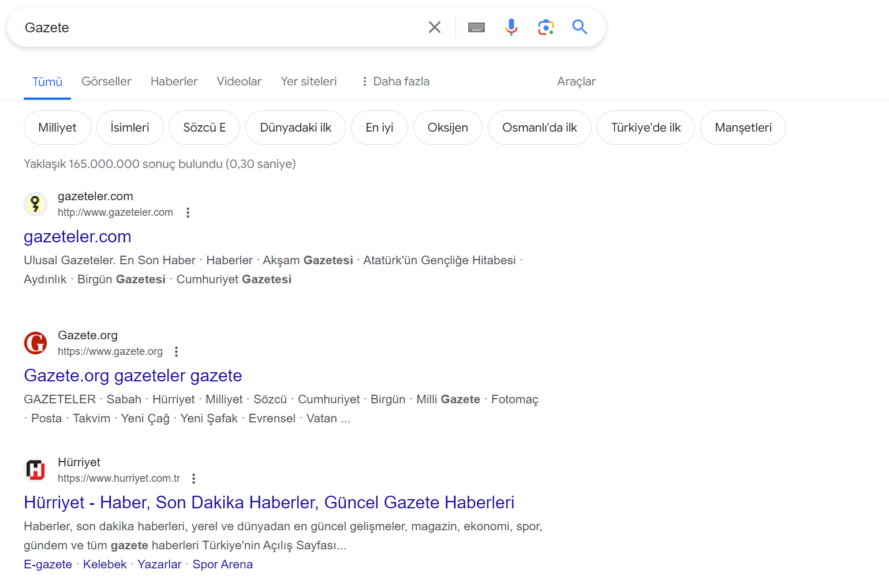This screenshot has width=889, height=588.
Task: Click the Hürriyet site name above the URL
Action: tap(79, 462)
